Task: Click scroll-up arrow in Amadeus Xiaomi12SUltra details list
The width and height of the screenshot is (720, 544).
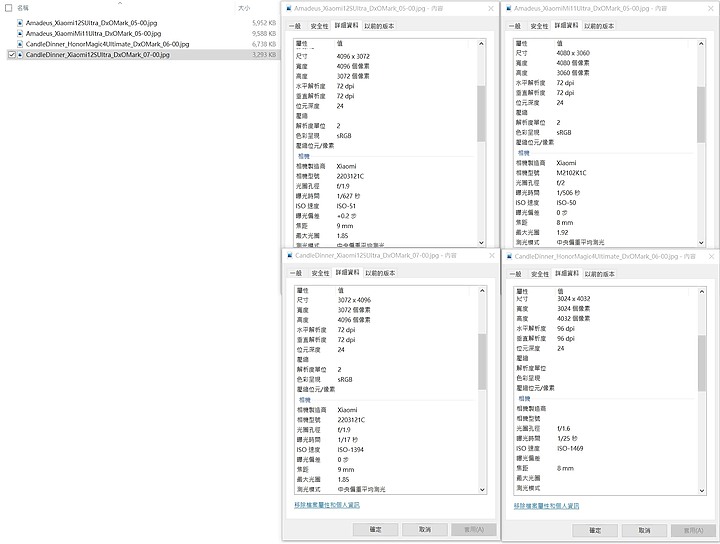Action: pyautogui.click(x=481, y=44)
